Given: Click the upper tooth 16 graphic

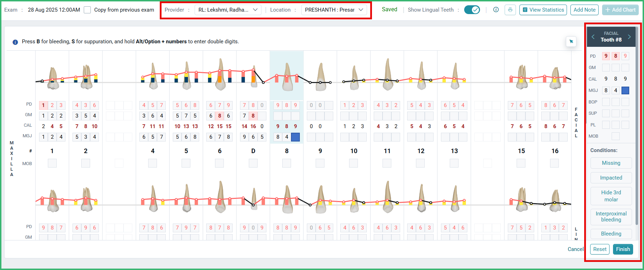Looking at the screenshot, I should (555, 78).
